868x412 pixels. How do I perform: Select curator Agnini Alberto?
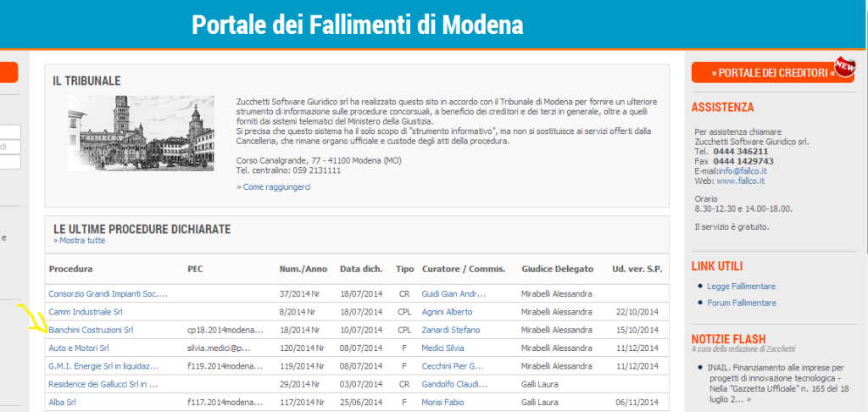point(447,312)
